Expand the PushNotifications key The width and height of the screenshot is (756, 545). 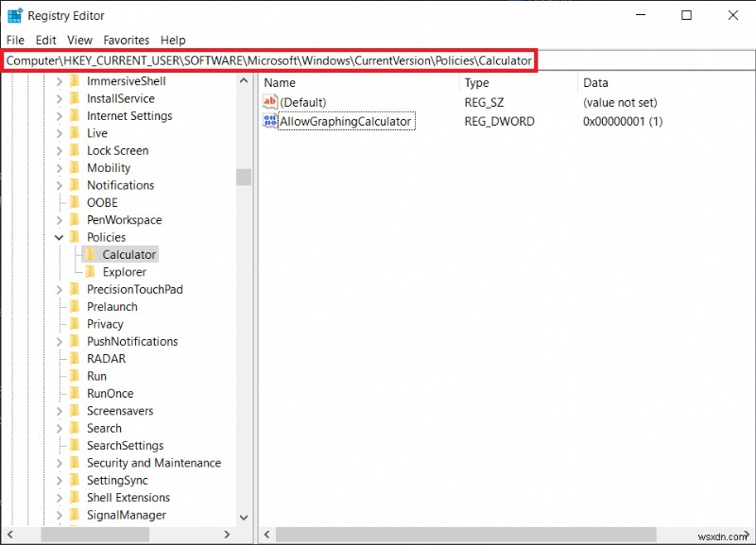click(60, 342)
